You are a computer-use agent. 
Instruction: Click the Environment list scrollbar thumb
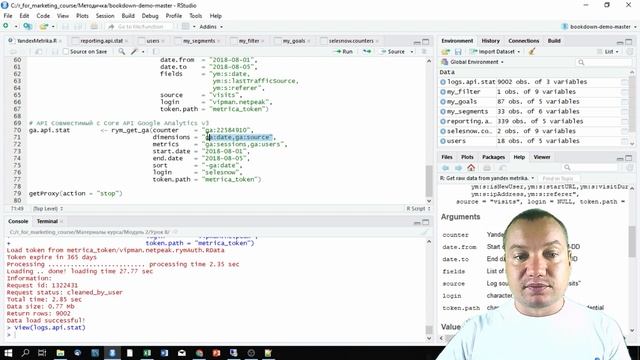click(x=632, y=103)
